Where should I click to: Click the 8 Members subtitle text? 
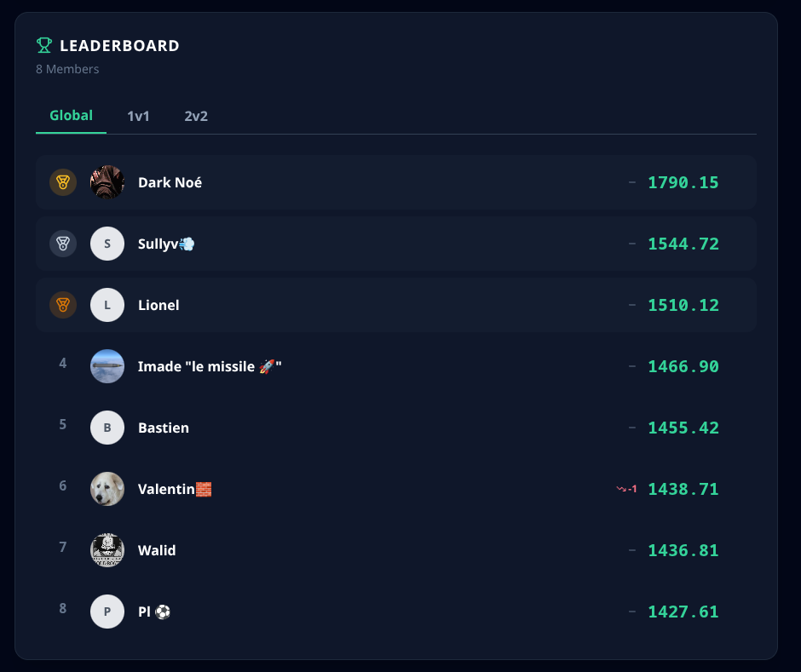coord(67,69)
